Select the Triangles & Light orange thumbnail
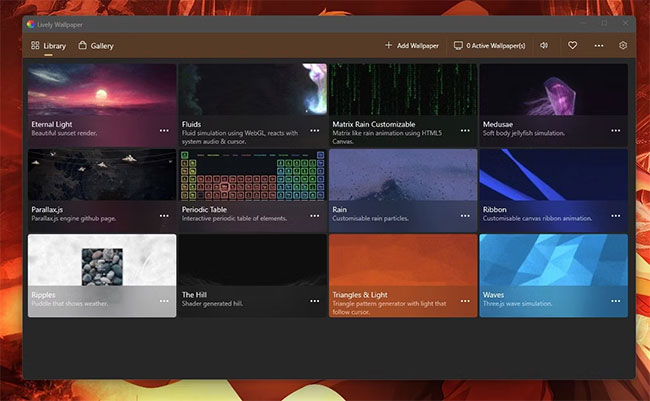 [403, 260]
